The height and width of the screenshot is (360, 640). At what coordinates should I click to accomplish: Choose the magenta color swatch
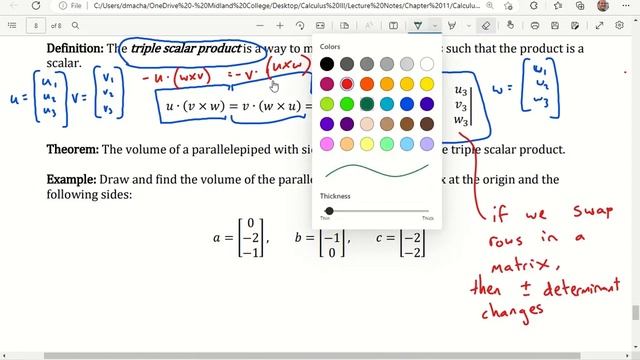327,84
